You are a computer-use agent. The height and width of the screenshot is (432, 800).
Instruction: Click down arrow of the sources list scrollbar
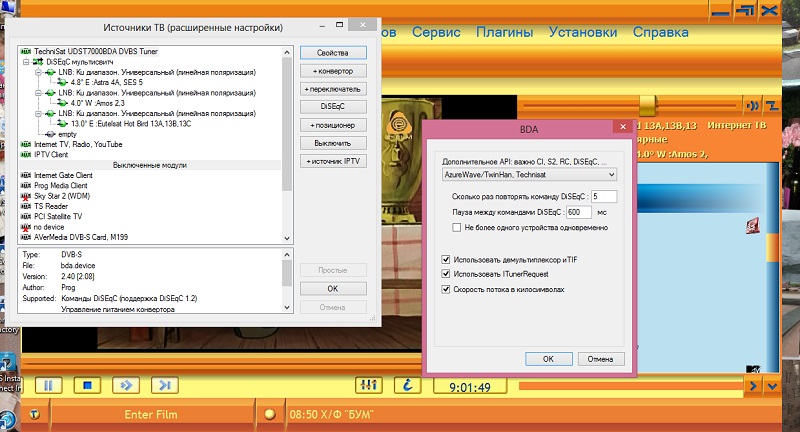click(x=287, y=238)
